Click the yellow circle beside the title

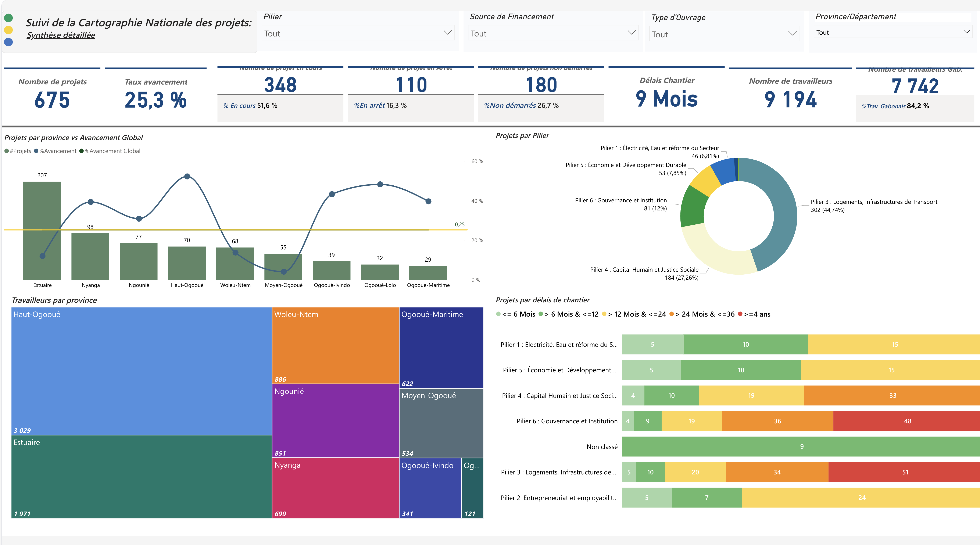[x=8, y=30]
